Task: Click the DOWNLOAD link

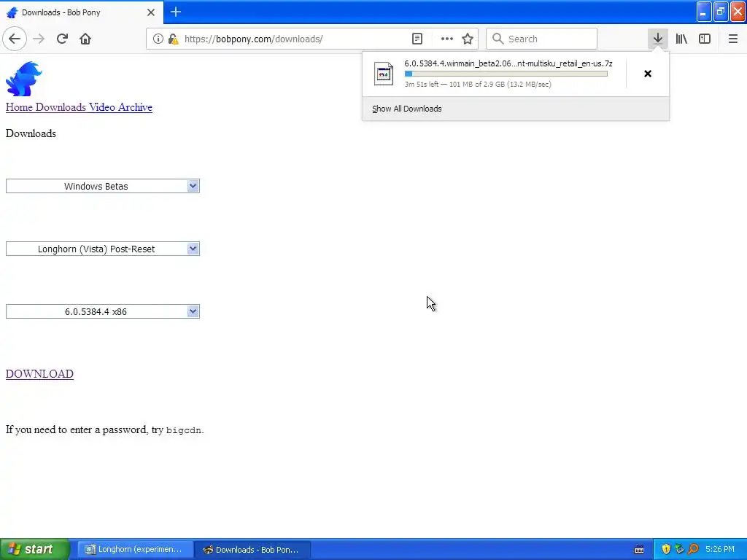Action: pos(39,374)
